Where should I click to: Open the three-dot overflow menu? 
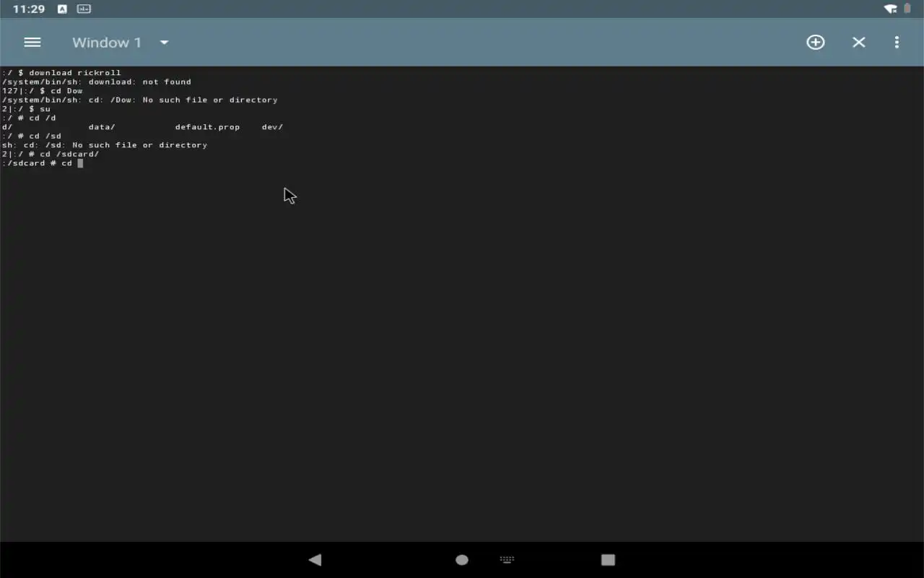click(897, 43)
